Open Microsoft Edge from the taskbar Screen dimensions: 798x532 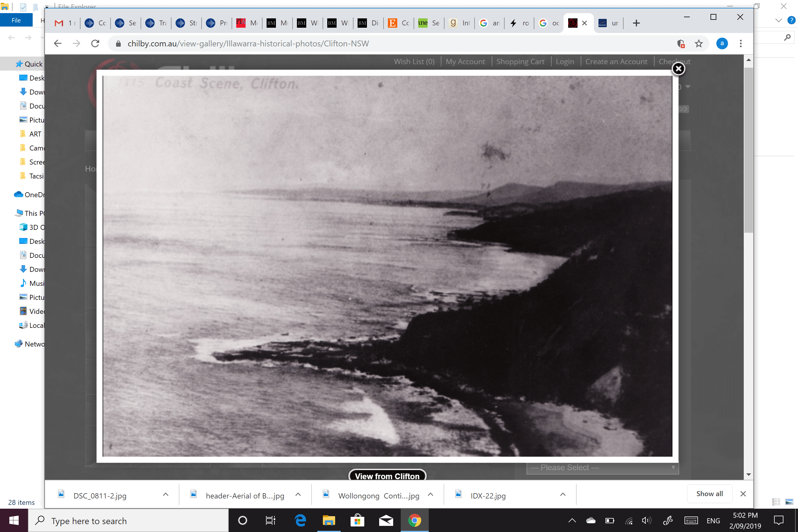click(x=300, y=520)
